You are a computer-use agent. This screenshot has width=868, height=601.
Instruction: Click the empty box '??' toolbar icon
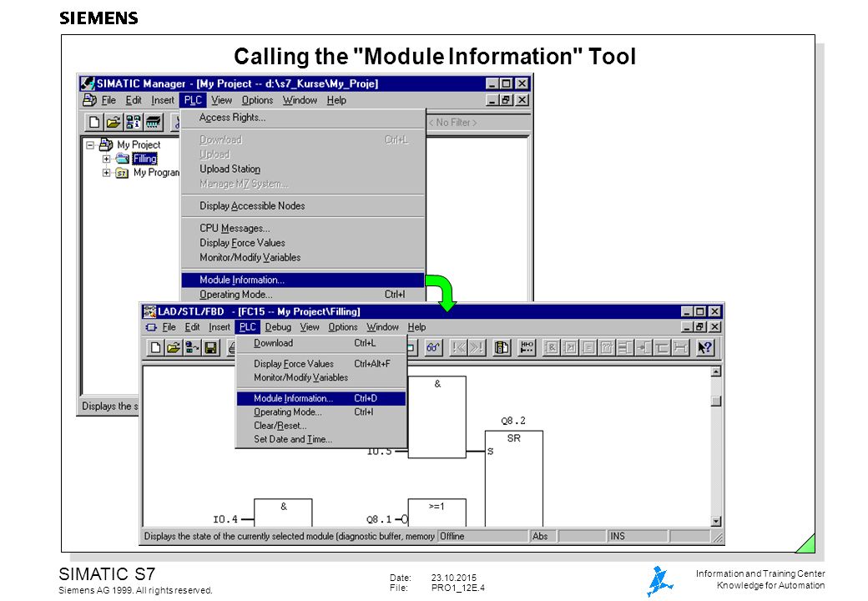[607, 347]
